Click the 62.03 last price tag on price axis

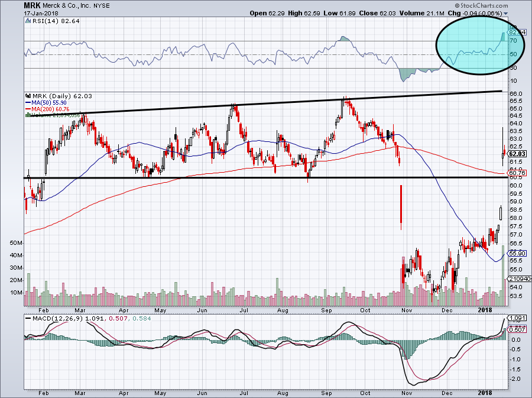517,154
